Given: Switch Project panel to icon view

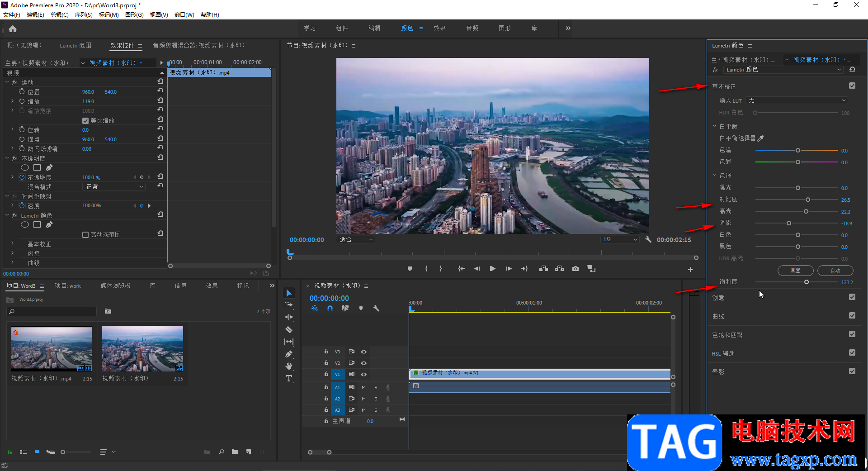Looking at the screenshot, I should pos(37,452).
